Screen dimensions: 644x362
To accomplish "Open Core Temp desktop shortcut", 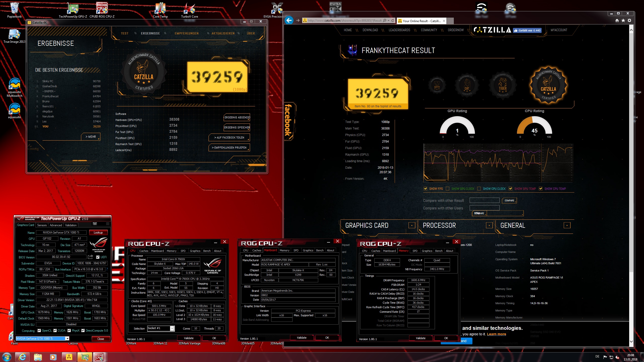I will (160, 10).
